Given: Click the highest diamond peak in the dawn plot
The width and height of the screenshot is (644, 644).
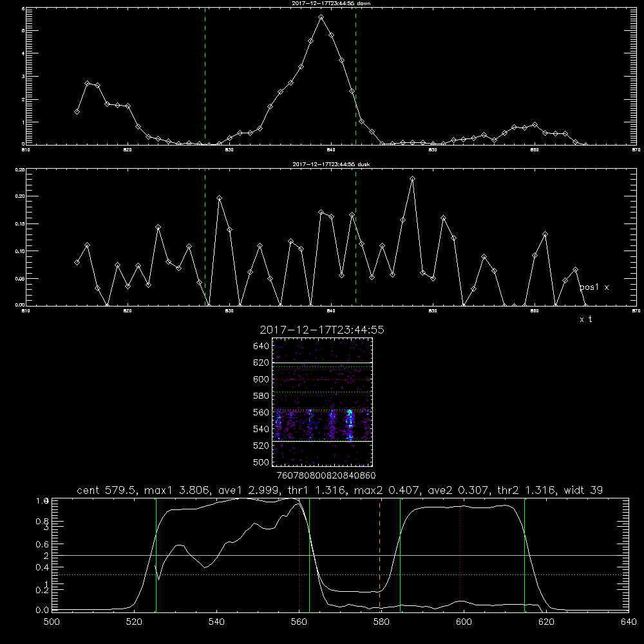Looking at the screenshot, I should pyautogui.click(x=321, y=17).
